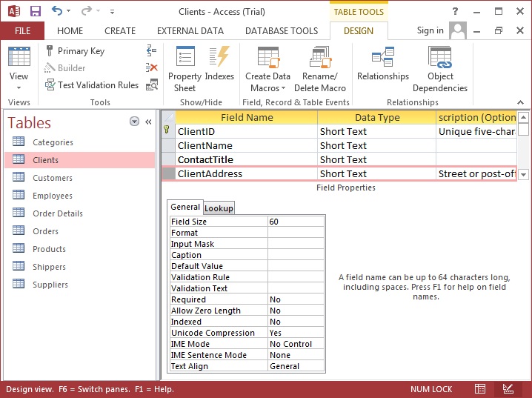Select the ClientID row via key selector
The width and height of the screenshot is (532, 398).
168,130
